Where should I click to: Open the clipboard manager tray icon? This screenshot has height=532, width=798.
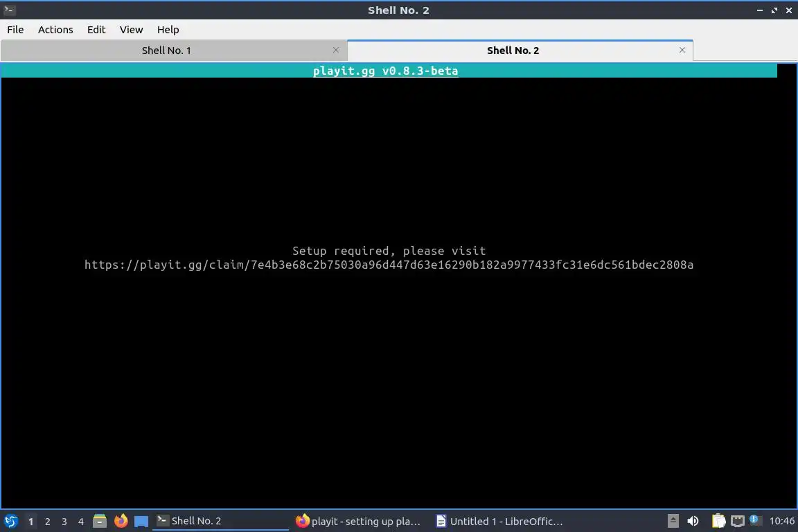718,521
